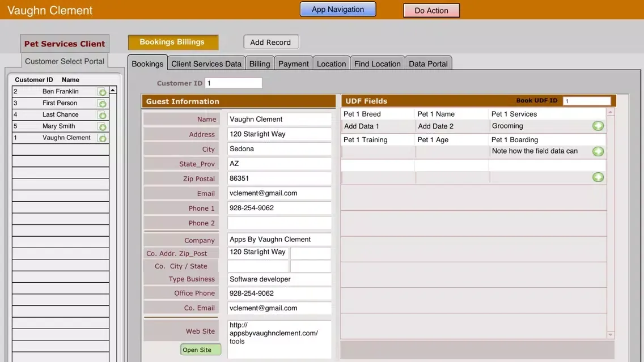Select Mary Smith in customer list

(x=60, y=126)
